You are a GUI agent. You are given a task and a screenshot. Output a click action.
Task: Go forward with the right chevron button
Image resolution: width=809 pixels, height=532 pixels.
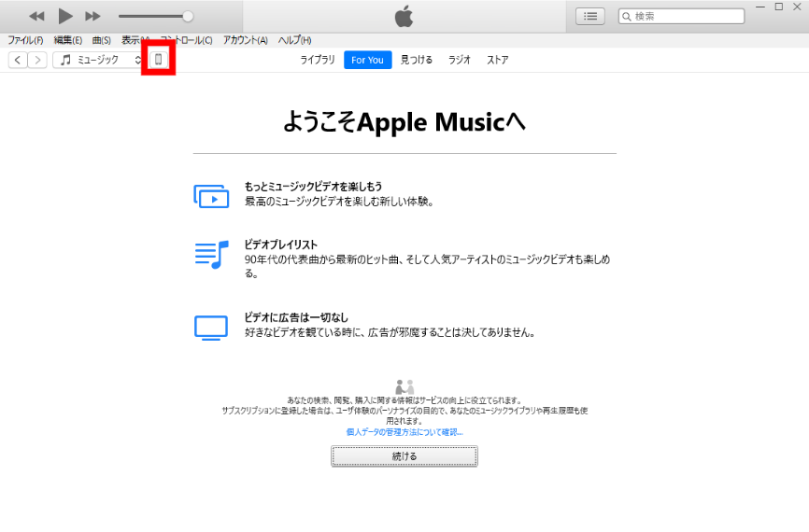[x=37, y=60]
